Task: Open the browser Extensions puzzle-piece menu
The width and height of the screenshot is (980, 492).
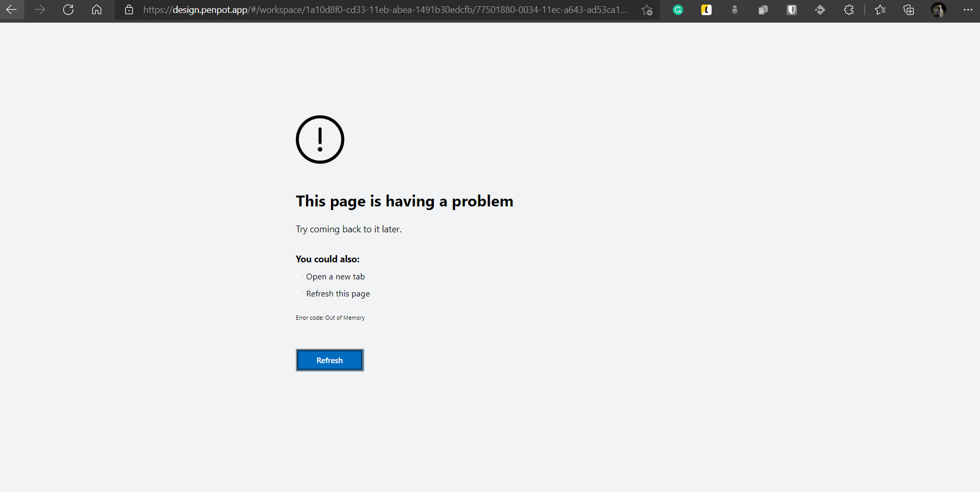Action: [849, 10]
